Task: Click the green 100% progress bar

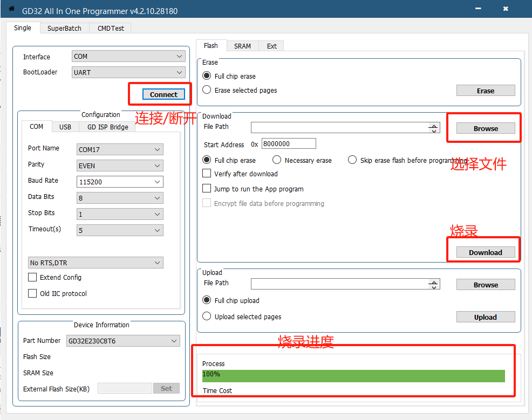Action: (353, 376)
